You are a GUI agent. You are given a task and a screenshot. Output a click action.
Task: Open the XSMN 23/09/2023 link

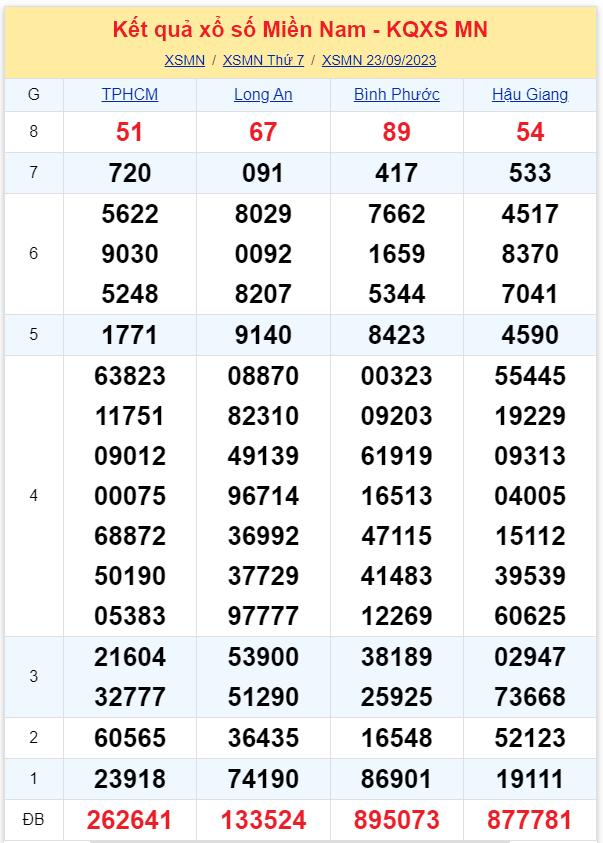(x=379, y=60)
